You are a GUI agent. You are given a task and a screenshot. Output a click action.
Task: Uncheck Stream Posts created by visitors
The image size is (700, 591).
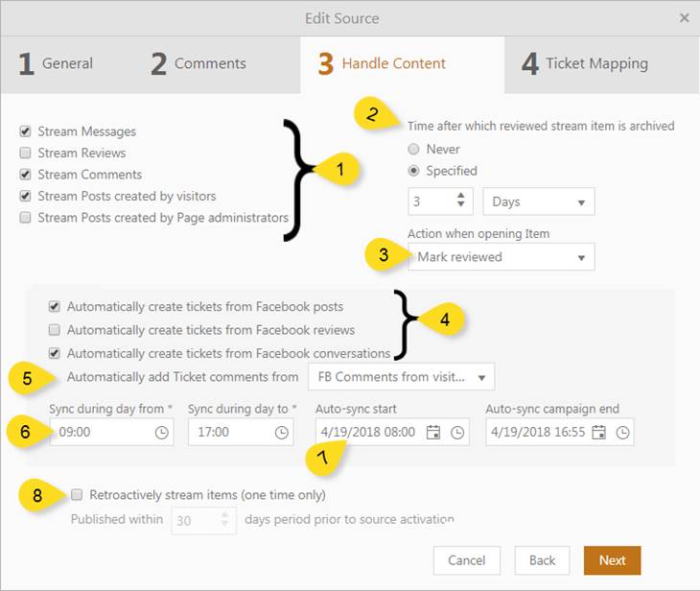coord(26,196)
